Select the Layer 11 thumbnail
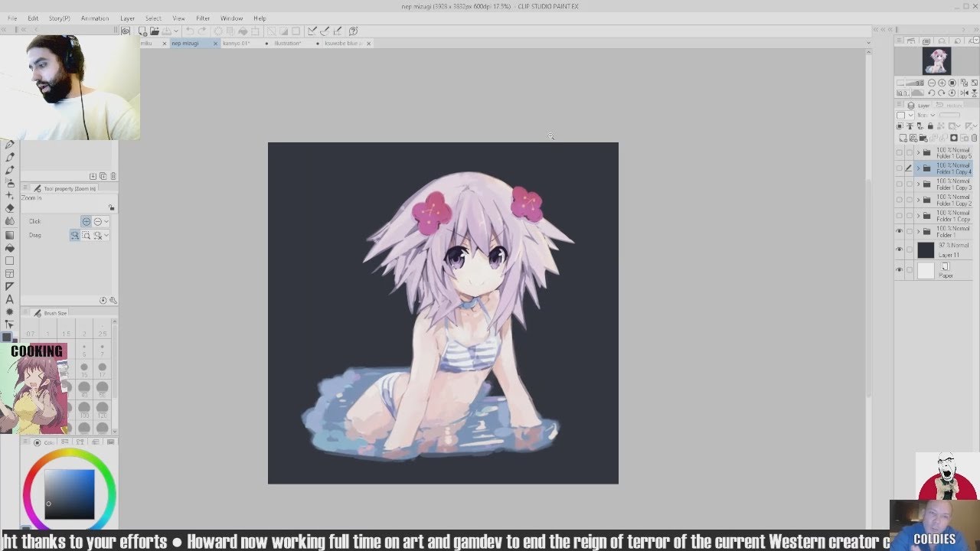The image size is (980, 551). click(926, 249)
